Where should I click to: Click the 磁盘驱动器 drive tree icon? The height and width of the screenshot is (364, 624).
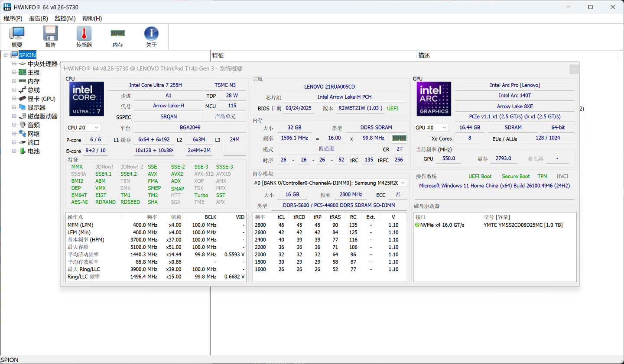pos(23,116)
